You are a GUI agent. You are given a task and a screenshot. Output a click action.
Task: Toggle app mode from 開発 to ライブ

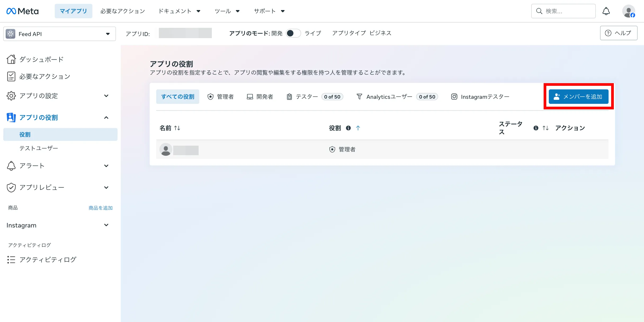(x=293, y=33)
